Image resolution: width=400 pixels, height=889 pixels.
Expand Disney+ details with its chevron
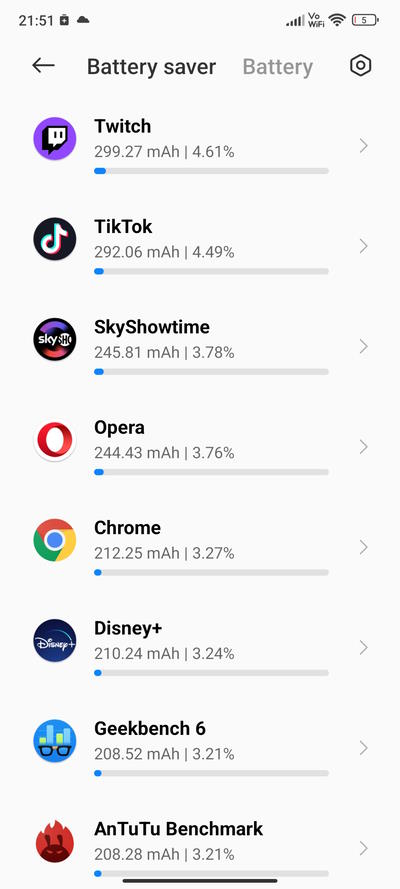click(364, 648)
